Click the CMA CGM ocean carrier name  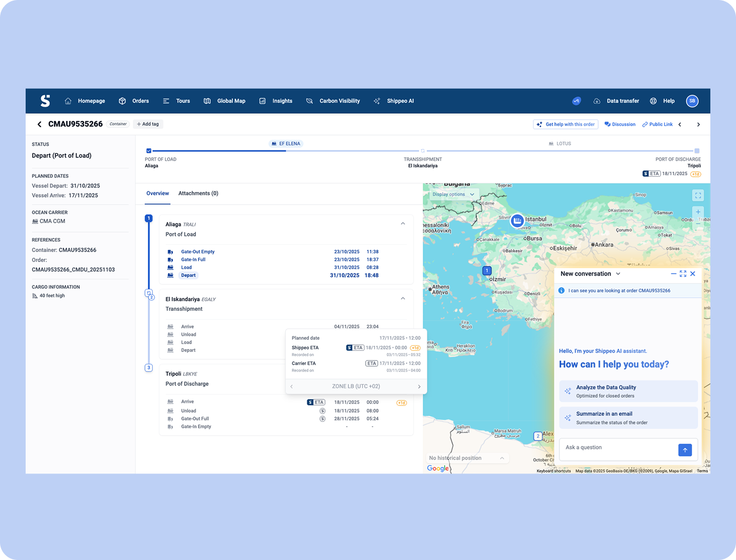click(52, 221)
